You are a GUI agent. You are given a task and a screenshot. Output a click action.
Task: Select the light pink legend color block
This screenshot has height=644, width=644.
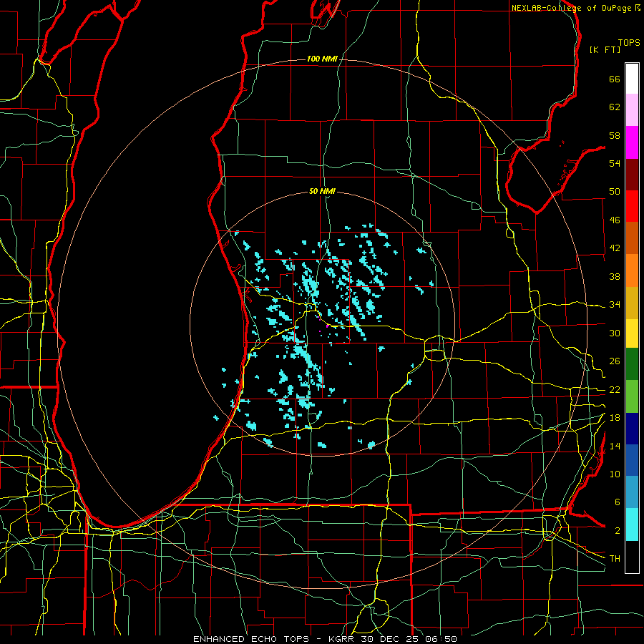tap(632, 109)
